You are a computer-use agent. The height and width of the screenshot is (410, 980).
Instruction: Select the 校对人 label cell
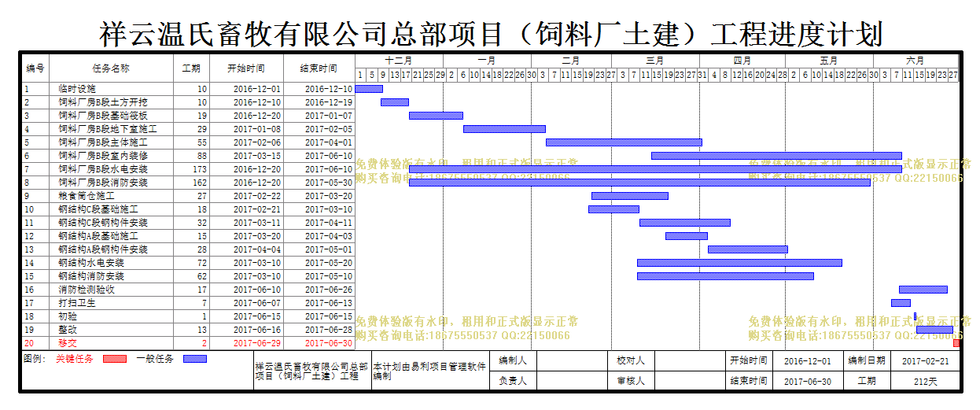tap(631, 360)
